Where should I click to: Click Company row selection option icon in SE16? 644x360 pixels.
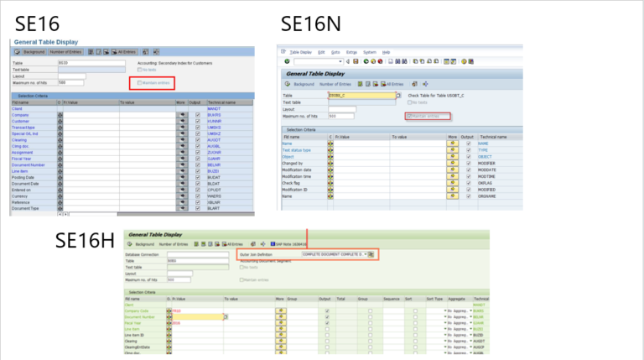(60, 115)
